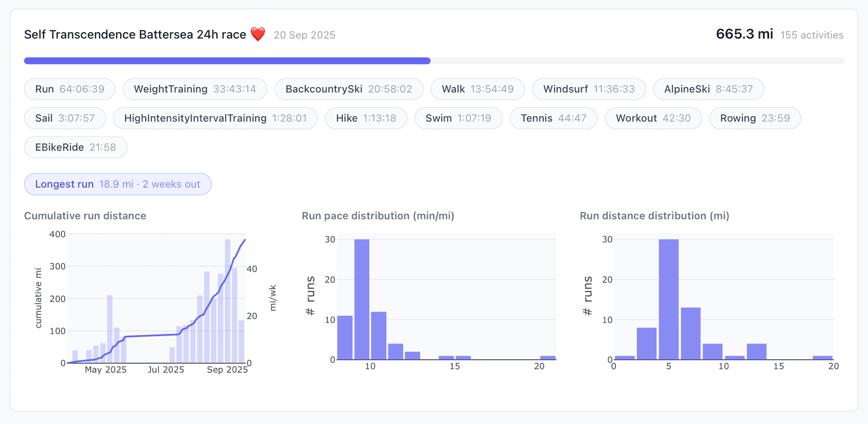Click the 155 activities count
Viewport: 868px width, 424px height.
tap(812, 35)
